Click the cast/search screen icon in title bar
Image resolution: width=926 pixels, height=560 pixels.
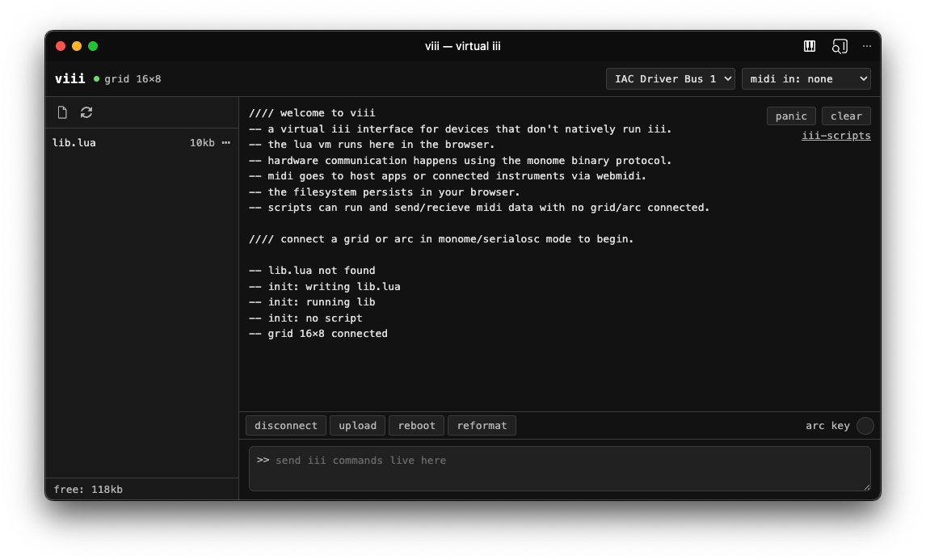pyautogui.click(x=840, y=46)
